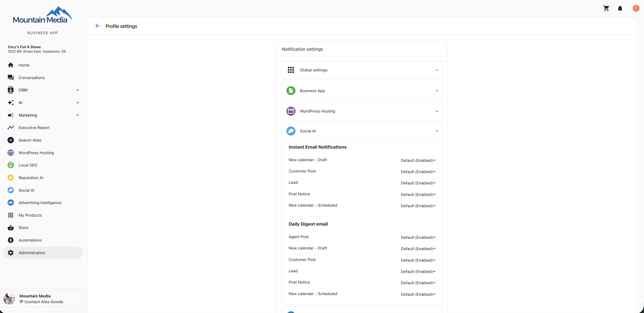
Task: Click the Social AI sidebar icon
Action: (x=10, y=190)
